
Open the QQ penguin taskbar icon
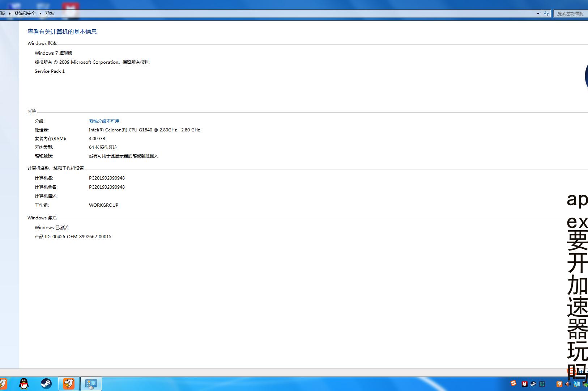point(24,383)
